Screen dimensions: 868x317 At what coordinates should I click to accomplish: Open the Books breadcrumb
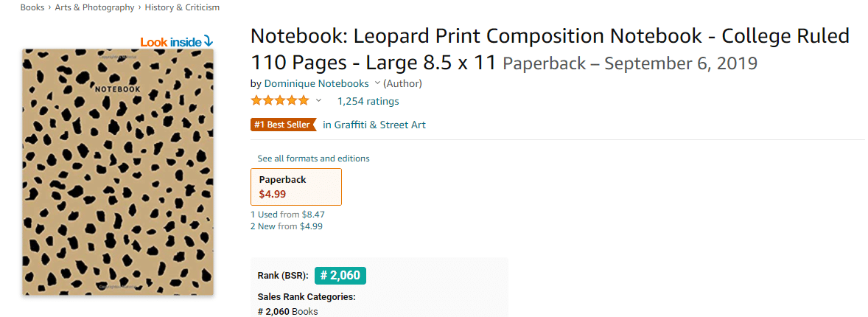(32, 7)
